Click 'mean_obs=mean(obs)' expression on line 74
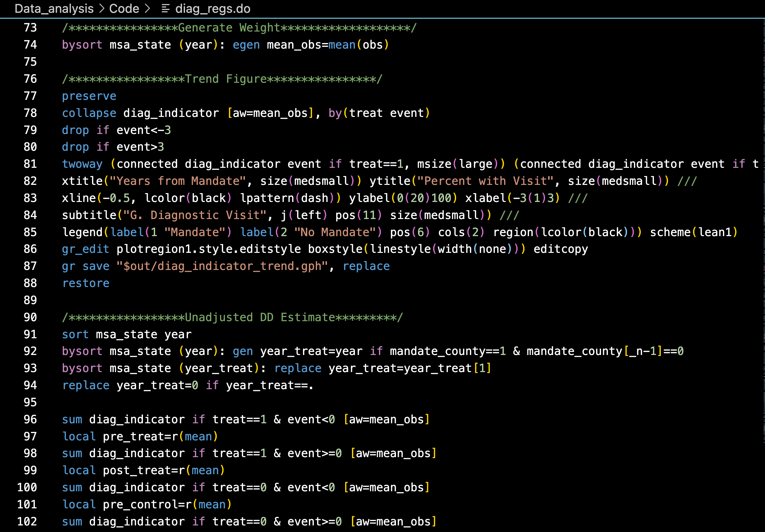 [x=328, y=45]
